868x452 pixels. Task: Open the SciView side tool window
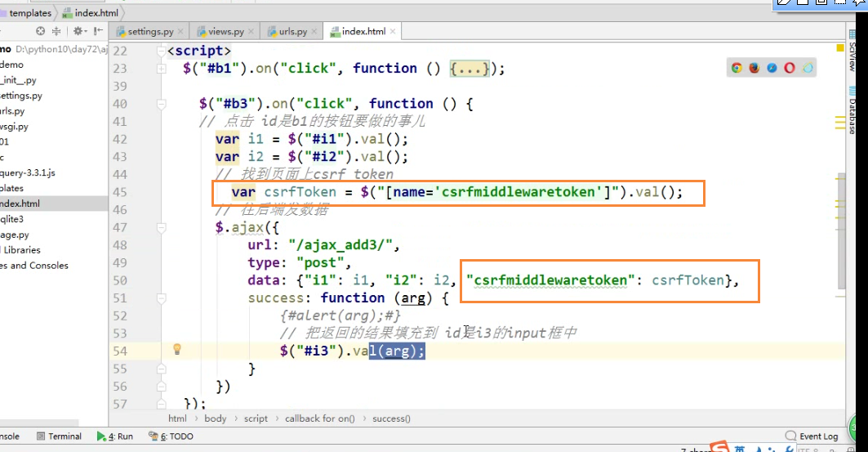[x=852, y=51]
